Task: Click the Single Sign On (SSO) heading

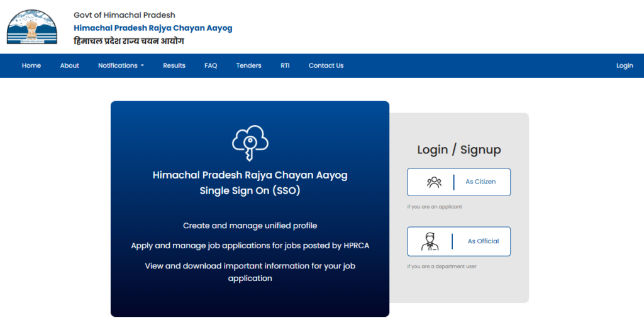Action: [250, 190]
